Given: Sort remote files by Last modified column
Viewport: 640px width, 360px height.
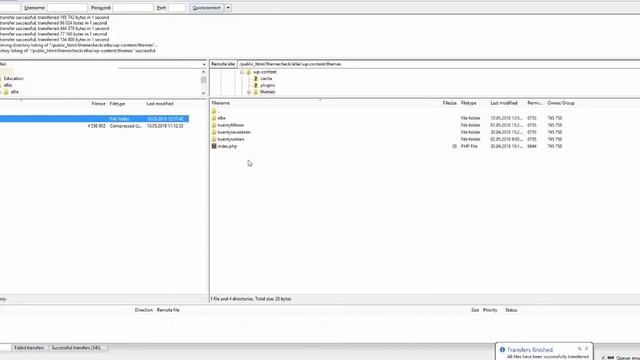Looking at the screenshot, I should 504,103.
